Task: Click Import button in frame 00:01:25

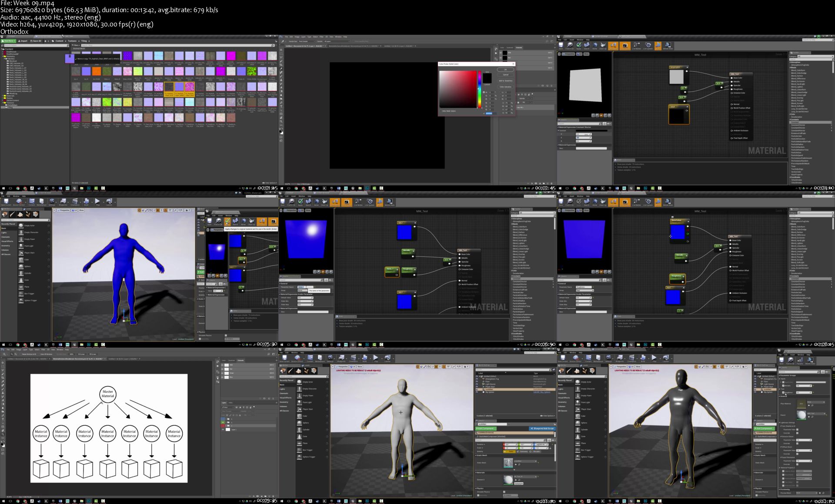Action: coord(23,41)
